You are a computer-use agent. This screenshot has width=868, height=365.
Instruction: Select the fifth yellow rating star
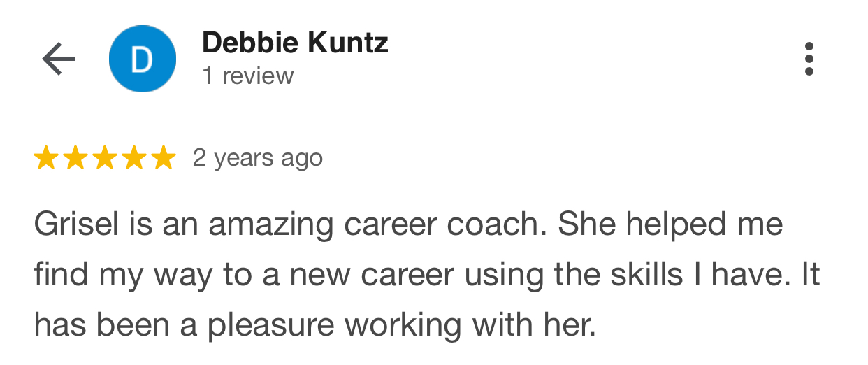point(164,158)
